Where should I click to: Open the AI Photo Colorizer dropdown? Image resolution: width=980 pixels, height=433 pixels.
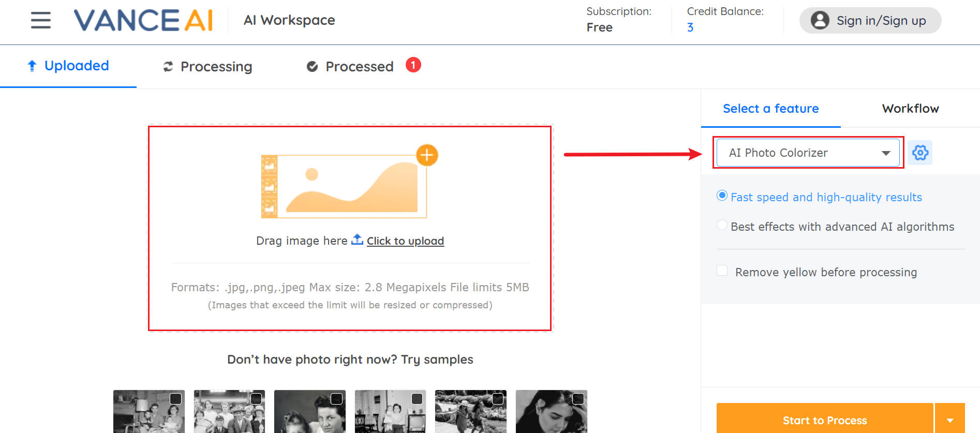[x=808, y=153]
